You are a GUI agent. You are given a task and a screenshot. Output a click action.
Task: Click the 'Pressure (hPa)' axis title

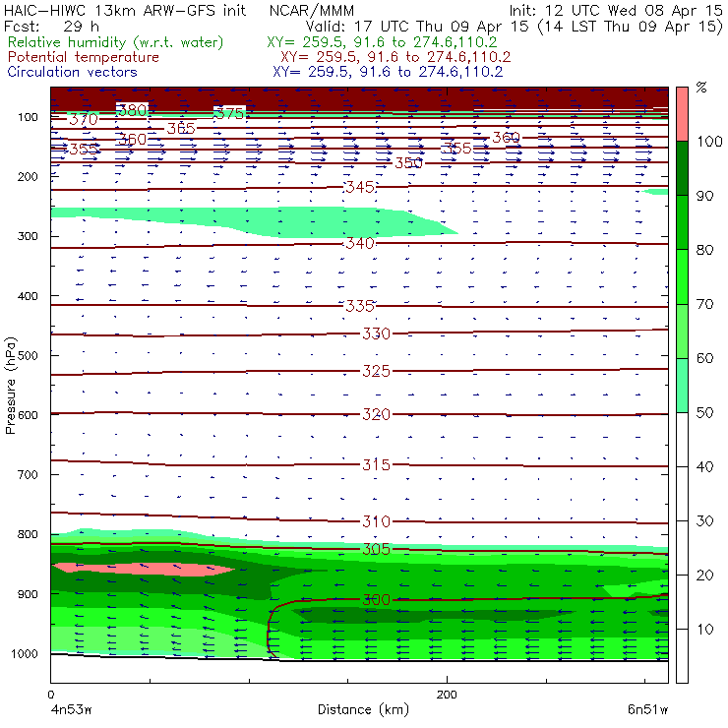tap(10, 386)
